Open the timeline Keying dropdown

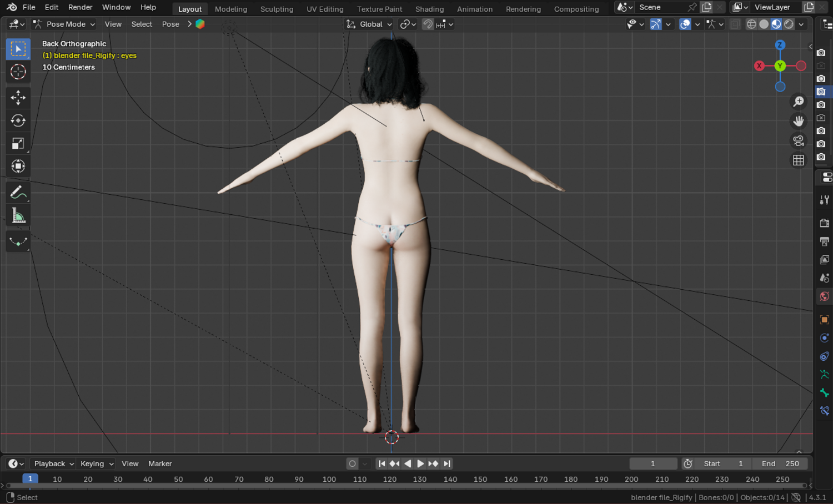click(x=97, y=463)
